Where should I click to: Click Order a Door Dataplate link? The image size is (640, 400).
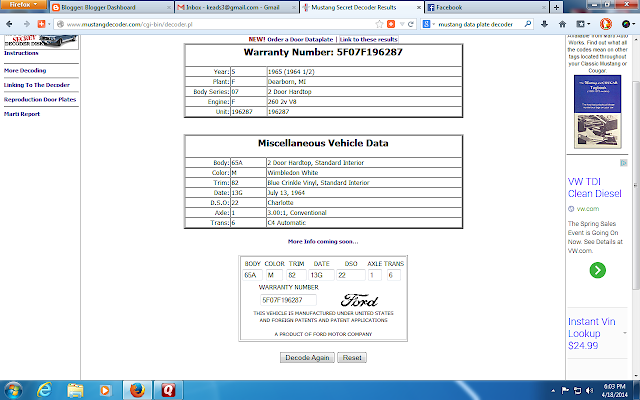[x=300, y=40]
